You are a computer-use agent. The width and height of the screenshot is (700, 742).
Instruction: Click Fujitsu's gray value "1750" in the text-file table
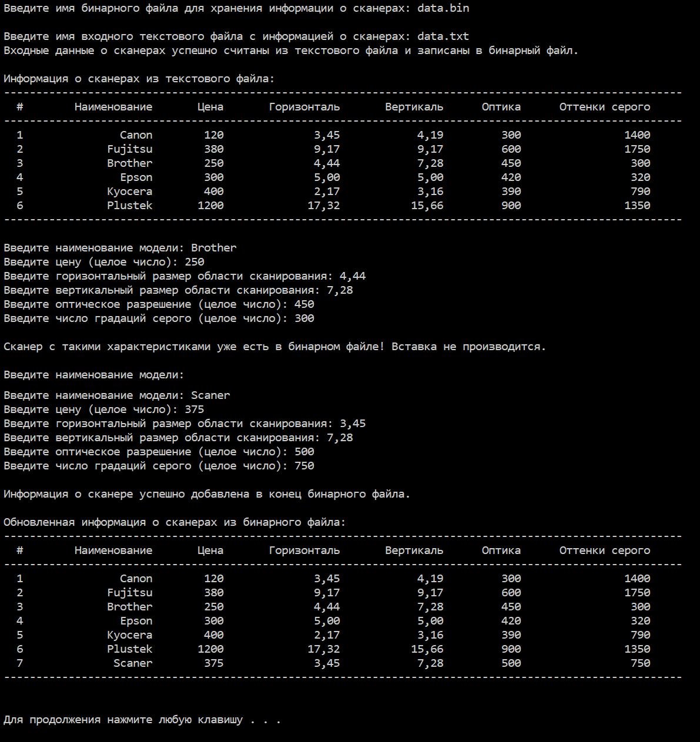click(x=637, y=149)
